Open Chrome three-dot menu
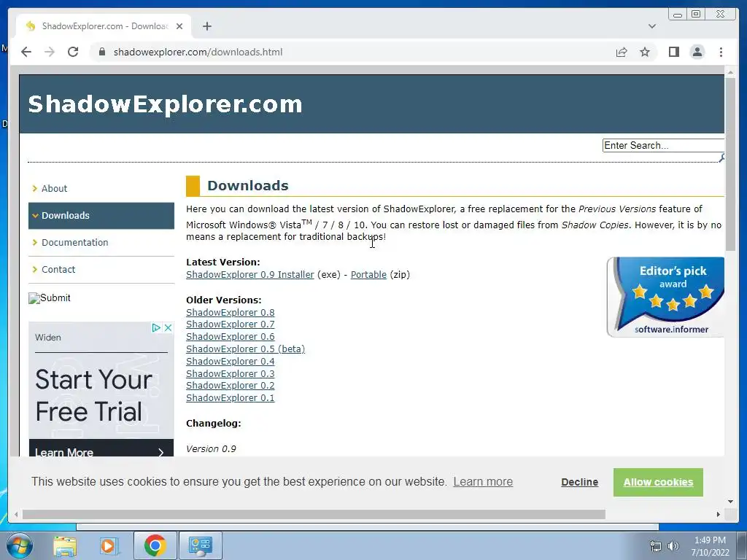The width and height of the screenshot is (747, 560). pyautogui.click(x=721, y=52)
